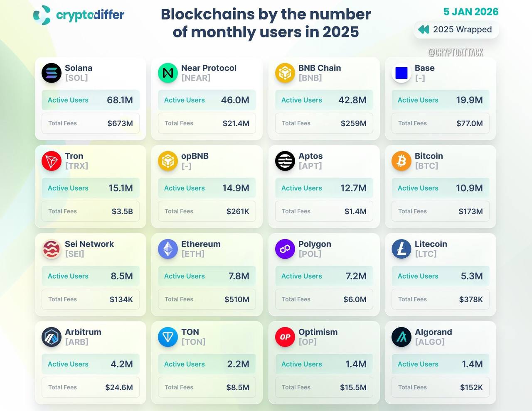Click the Sei Network logo
The image size is (532, 411).
click(52, 249)
